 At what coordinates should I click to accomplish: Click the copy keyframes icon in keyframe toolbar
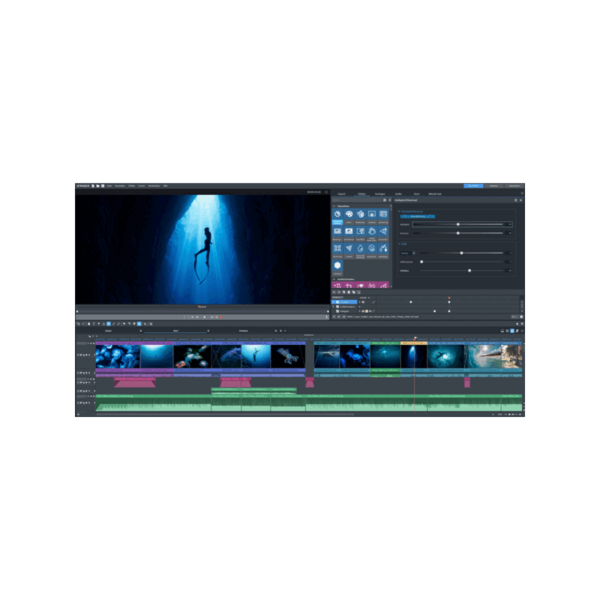coord(354,292)
